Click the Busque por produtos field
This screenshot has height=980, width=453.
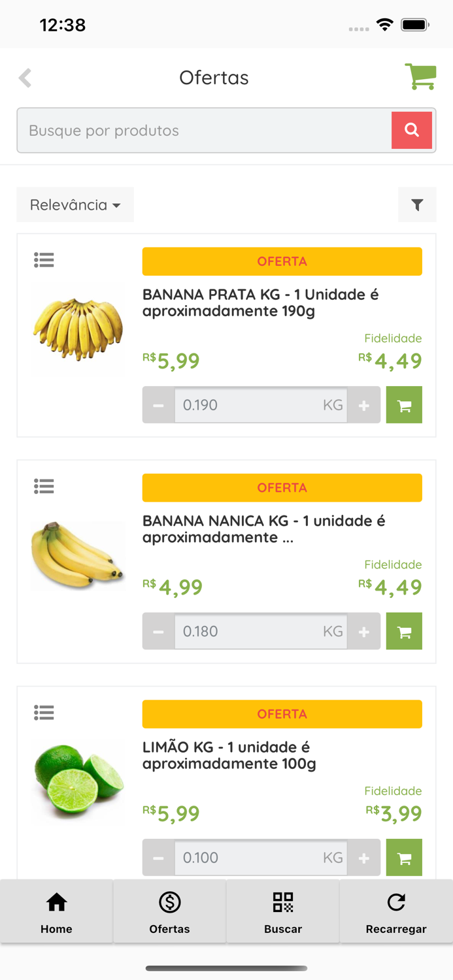coord(196,130)
